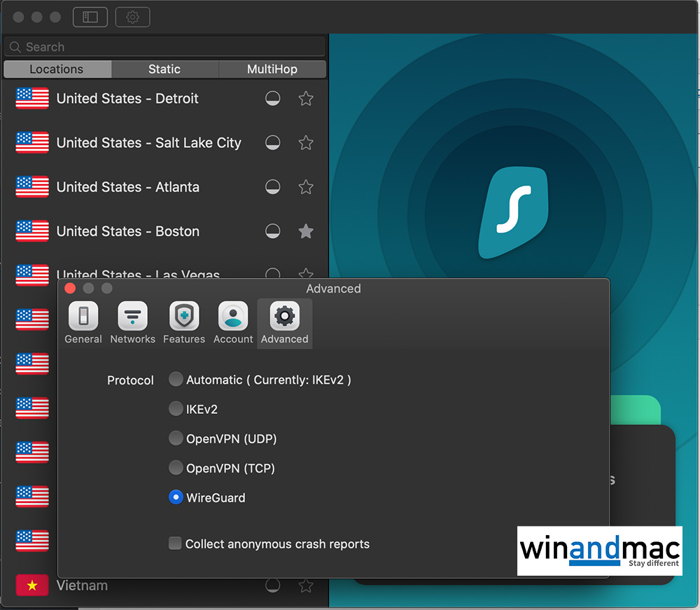
Task: Select United States - Salt Lake City server
Action: (x=148, y=143)
